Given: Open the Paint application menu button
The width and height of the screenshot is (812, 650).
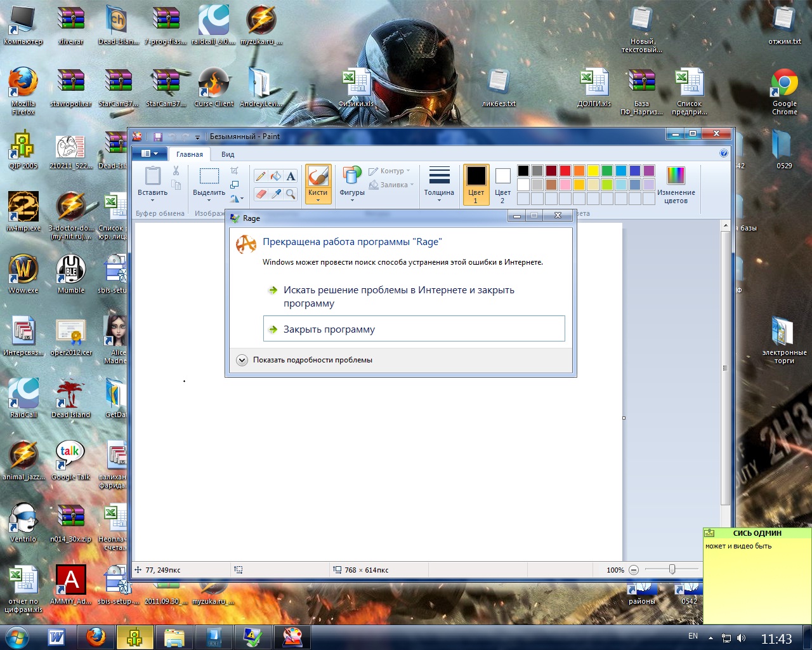Looking at the screenshot, I should click(150, 154).
